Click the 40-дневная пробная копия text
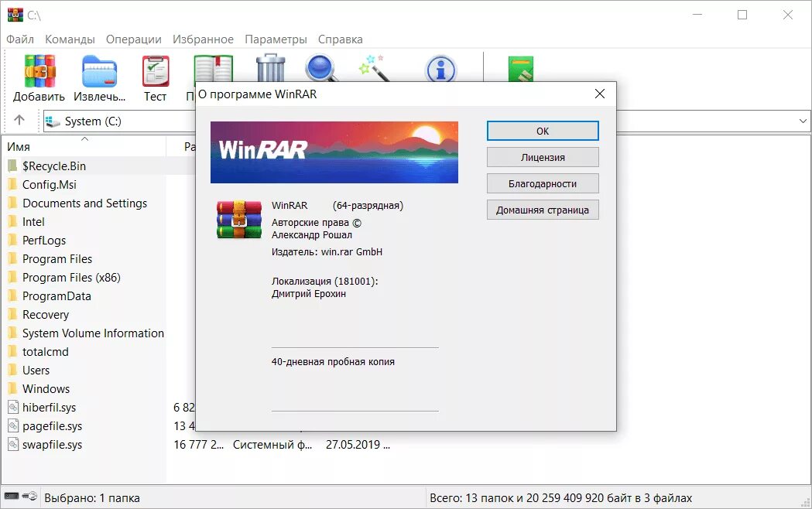This screenshot has width=812, height=509. tap(333, 361)
